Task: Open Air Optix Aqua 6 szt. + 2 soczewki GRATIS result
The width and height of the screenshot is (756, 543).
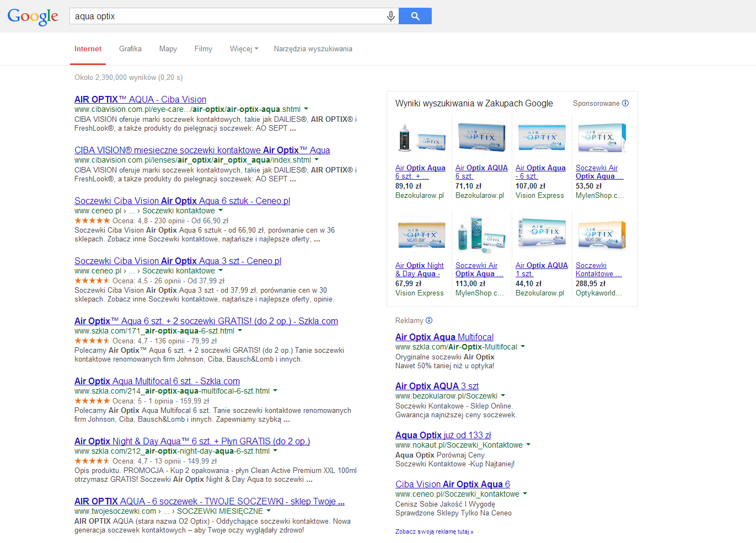Action: click(206, 321)
